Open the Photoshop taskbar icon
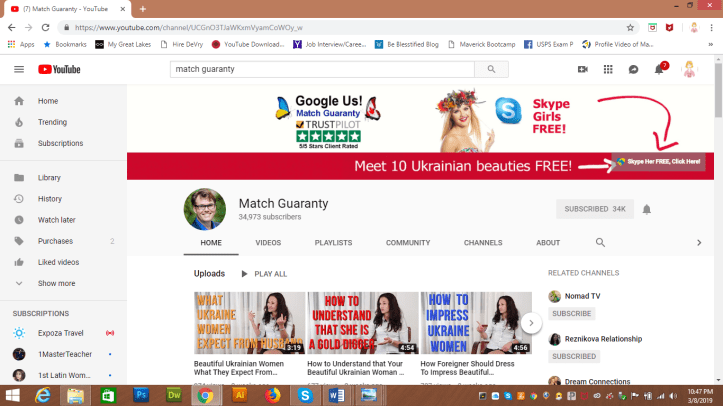The image size is (723, 406). pos(141,395)
